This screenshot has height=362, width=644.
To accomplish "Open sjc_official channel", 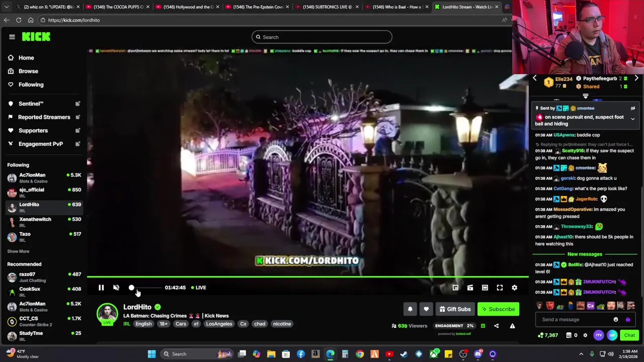I will point(44,193).
